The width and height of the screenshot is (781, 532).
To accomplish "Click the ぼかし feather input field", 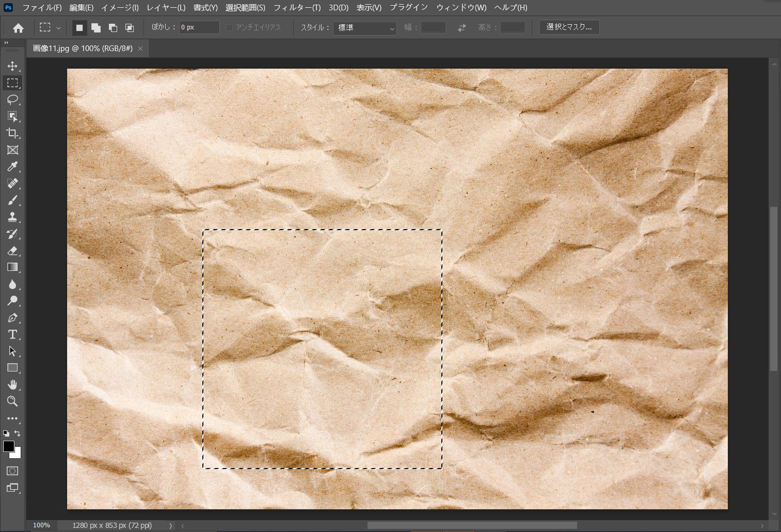I will pyautogui.click(x=199, y=27).
